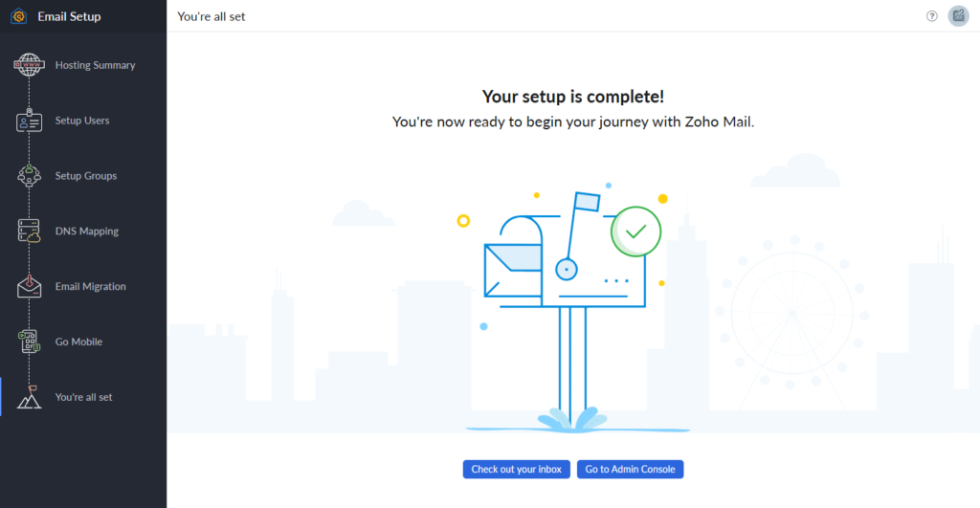Open the Setup Users step
The height and width of the screenshot is (508, 980).
82,121
